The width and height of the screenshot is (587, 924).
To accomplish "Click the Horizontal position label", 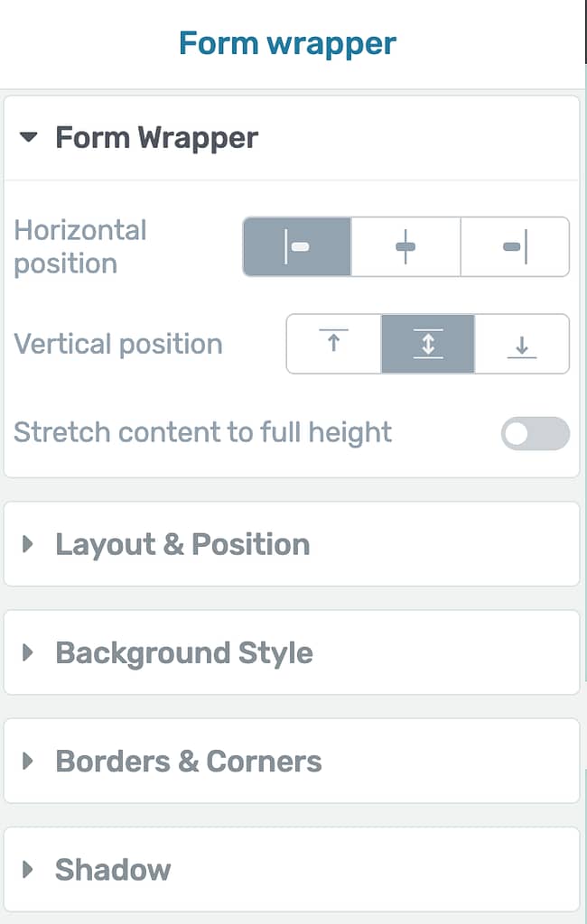I will pos(80,247).
